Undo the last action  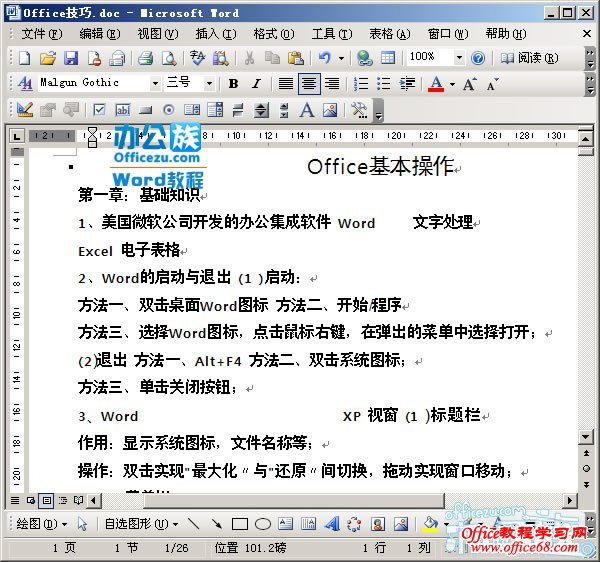coord(324,58)
